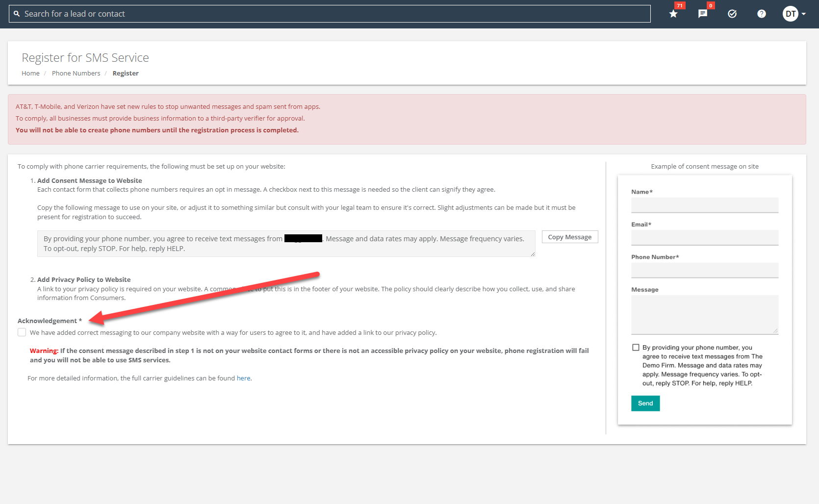Screen dimensions: 819x504
Task: Click the Register breadcrumb item
Action: coord(126,74)
